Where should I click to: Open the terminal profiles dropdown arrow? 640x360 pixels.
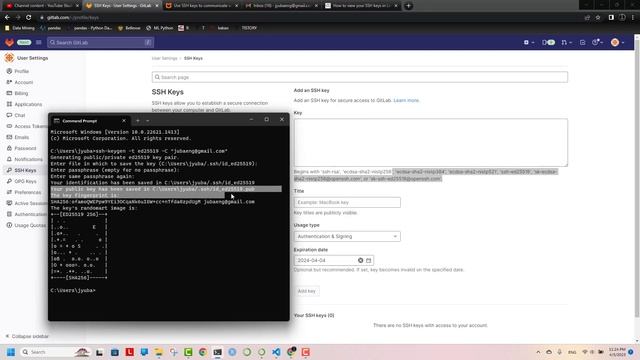tap(148, 120)
